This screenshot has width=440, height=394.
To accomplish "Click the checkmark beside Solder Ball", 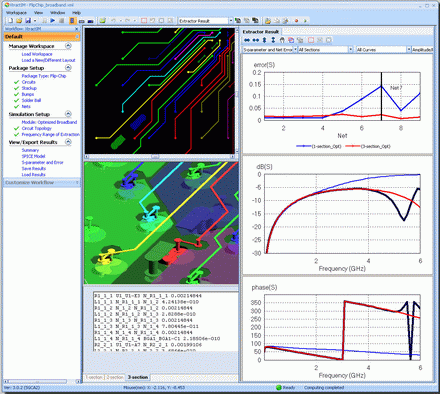I will [16, 100].
